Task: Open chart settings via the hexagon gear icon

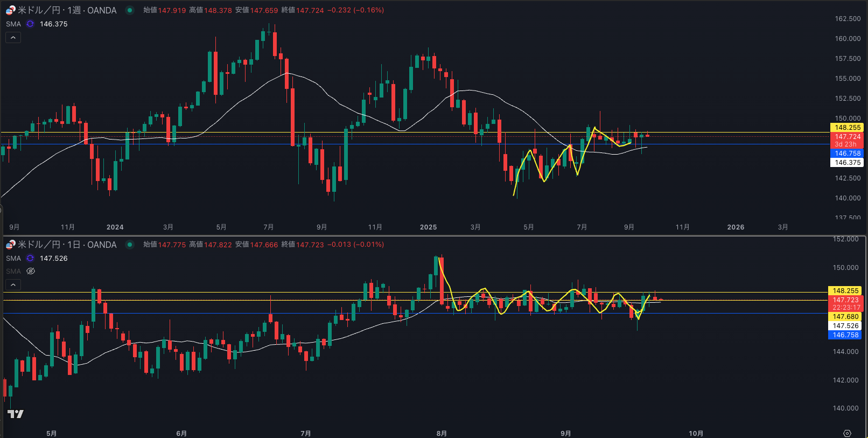Action: tap(847, 433)
